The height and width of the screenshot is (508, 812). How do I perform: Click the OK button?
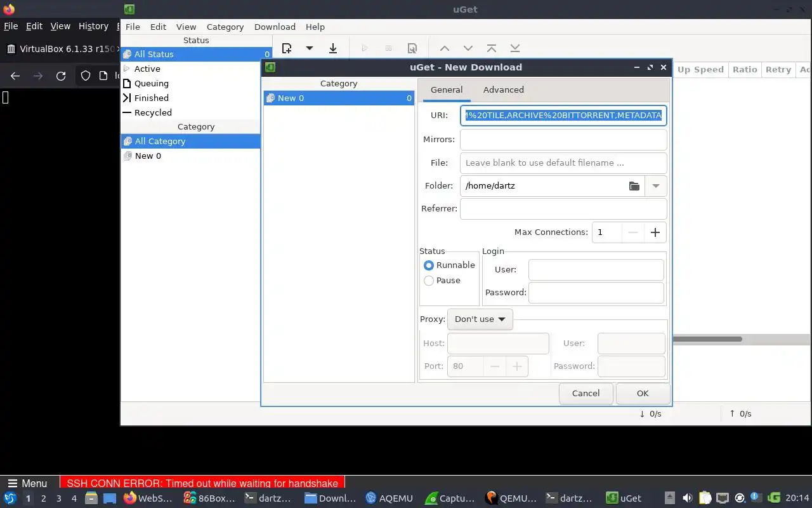(x=643, y=393)
